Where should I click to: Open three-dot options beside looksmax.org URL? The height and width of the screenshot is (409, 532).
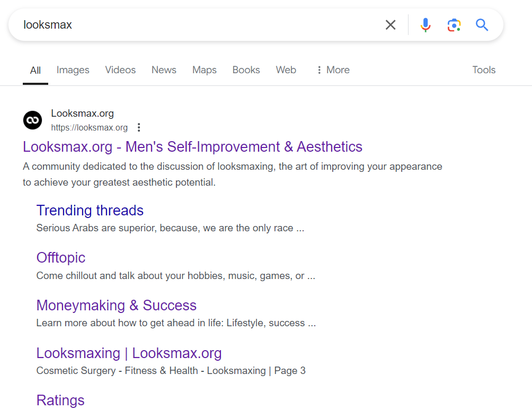pyautogui.click(x=139, y=127)
